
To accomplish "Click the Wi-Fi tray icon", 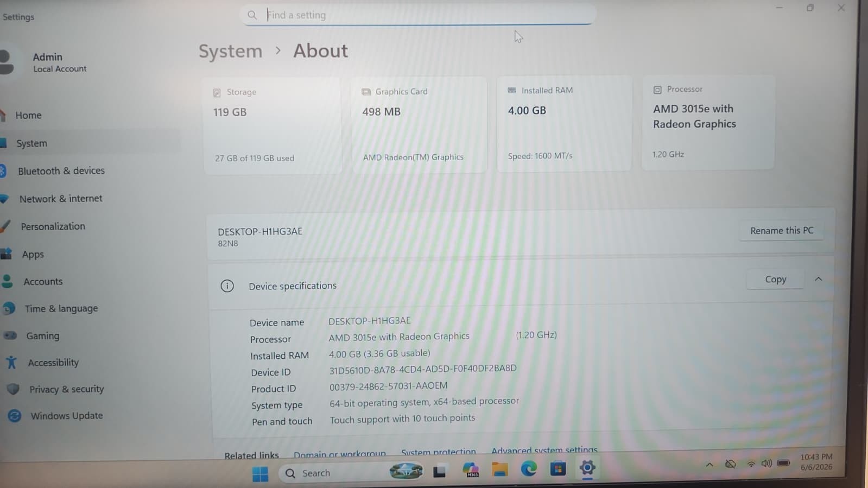I will (x=751, y=464).
